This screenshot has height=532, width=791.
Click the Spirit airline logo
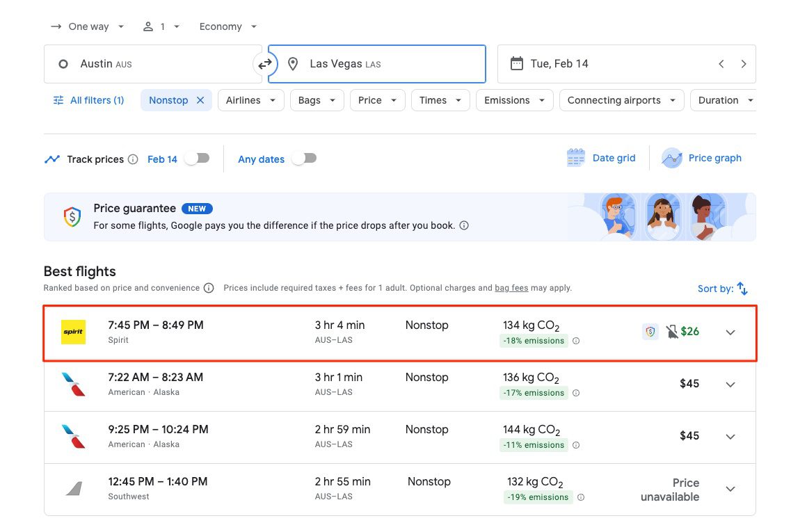[73, 332]
